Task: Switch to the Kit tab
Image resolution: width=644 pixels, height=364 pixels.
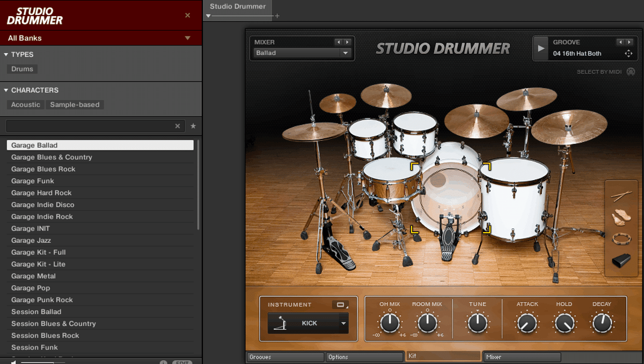Action: [443, 356]
